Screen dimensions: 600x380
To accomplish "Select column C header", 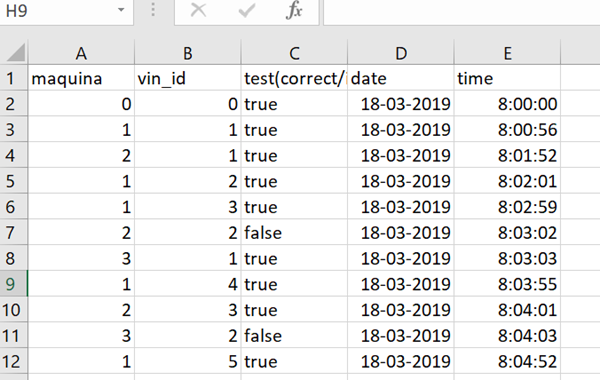I will pyautogui.click(x=294, y=53).
